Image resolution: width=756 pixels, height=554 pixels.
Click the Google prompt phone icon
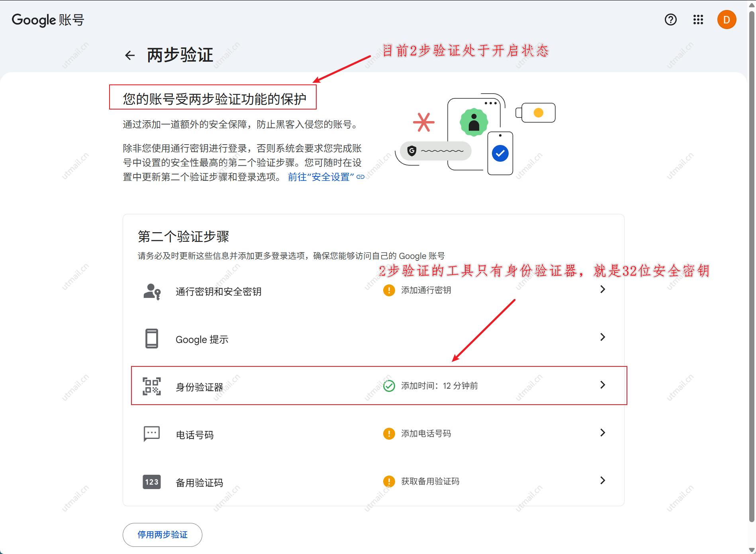(x=152, y=339)
